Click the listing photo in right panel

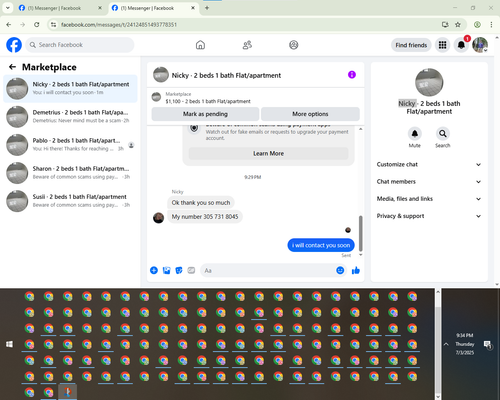click(429, 82)
